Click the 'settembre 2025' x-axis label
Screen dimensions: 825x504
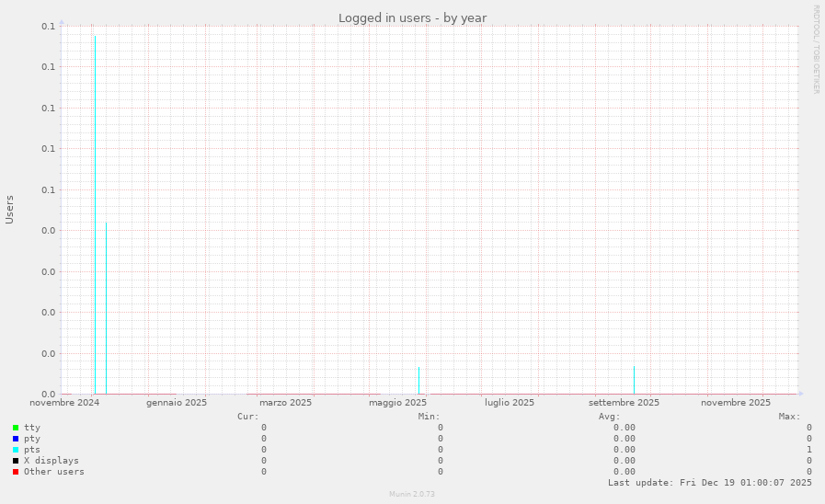pyautogui.click(x=624, y=403)
